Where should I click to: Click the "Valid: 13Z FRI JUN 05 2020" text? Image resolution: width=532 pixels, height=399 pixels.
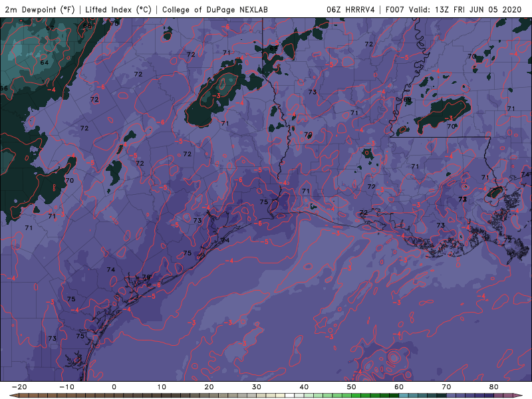[465, 9]
